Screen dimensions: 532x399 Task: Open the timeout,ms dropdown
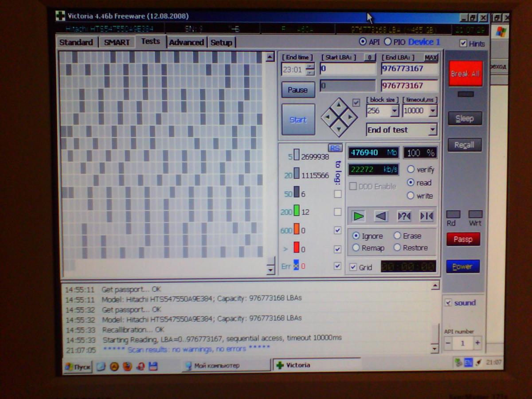coord(433,111)
